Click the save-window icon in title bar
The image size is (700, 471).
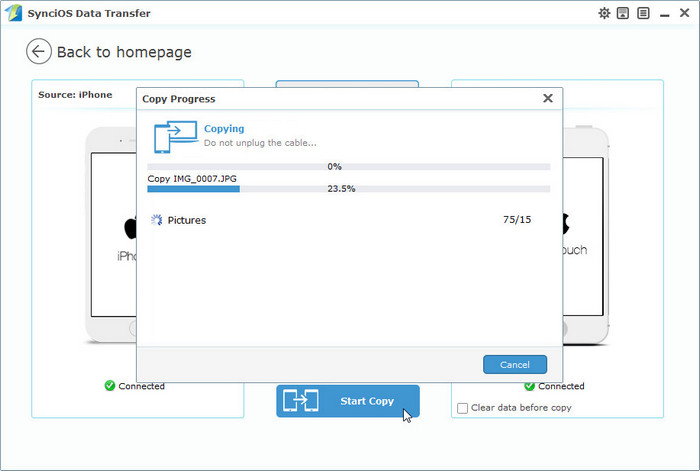pyautogui.click(x=623, y=13)
